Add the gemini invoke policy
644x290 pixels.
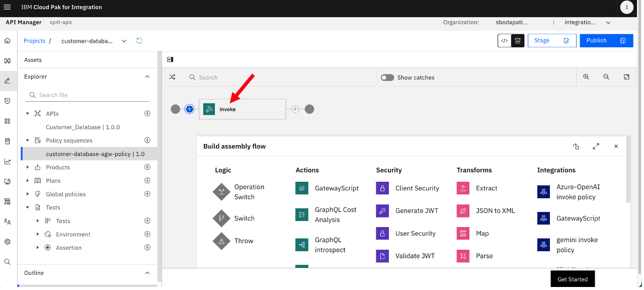568,245
